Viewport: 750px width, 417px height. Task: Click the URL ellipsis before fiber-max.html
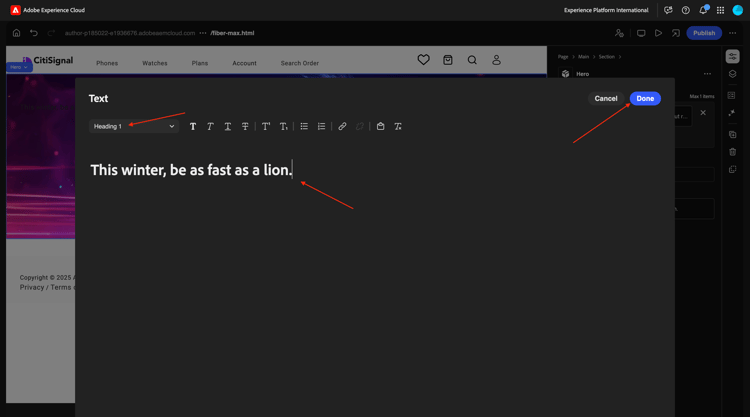[203, 33]
